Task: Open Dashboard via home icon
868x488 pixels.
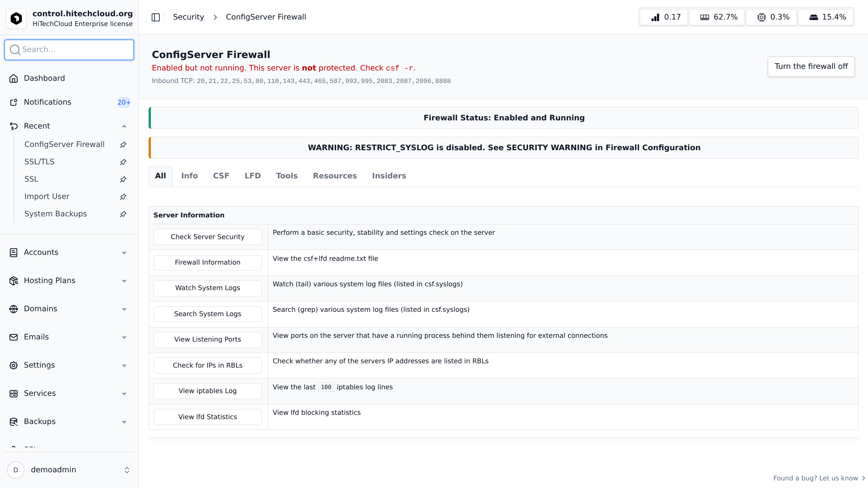Action: pos(14,78)
